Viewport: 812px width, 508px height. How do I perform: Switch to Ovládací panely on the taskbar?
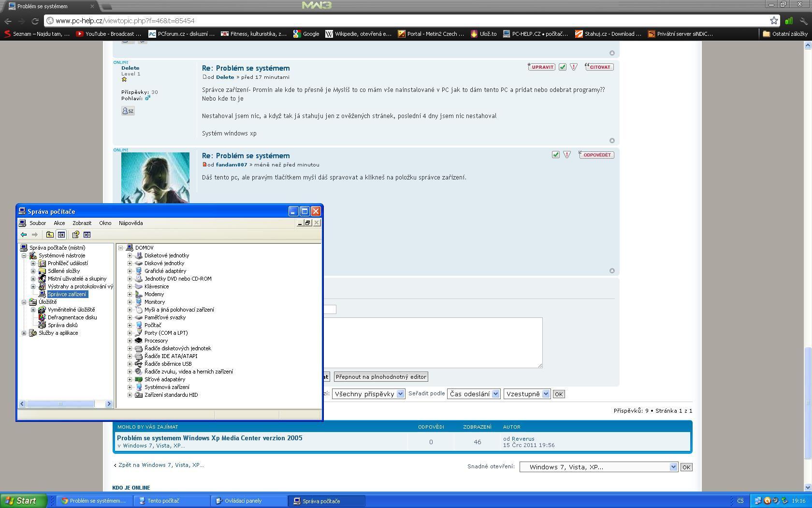click(x=249, y=501)
